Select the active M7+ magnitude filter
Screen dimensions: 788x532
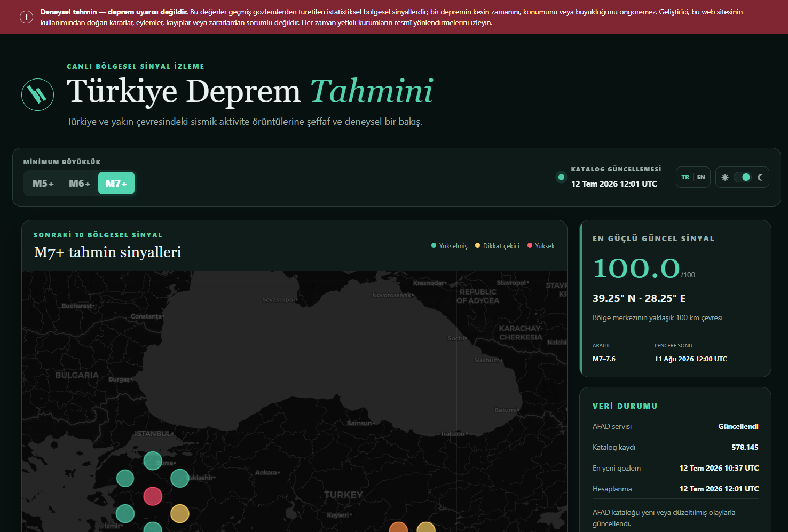click(x=116, y=184)
